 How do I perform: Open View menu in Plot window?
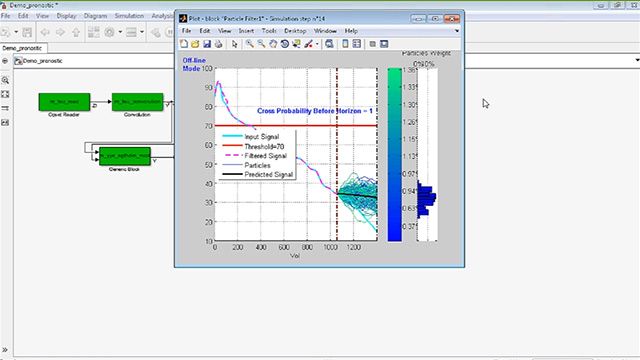tap(224, 31)
